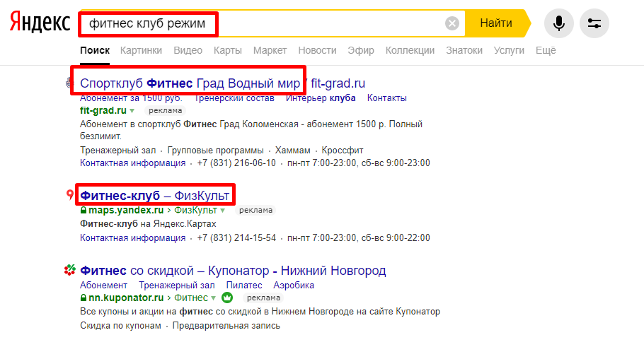The image size is (644, 347).
Task: Click реклама label under Купонатор result
Action: click(263, 298)
